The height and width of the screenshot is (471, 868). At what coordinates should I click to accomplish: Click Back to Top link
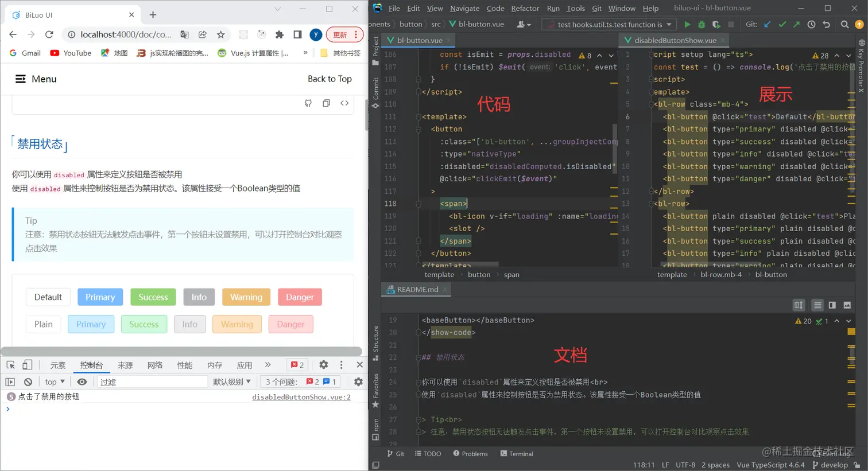click(x=330, y=79)
